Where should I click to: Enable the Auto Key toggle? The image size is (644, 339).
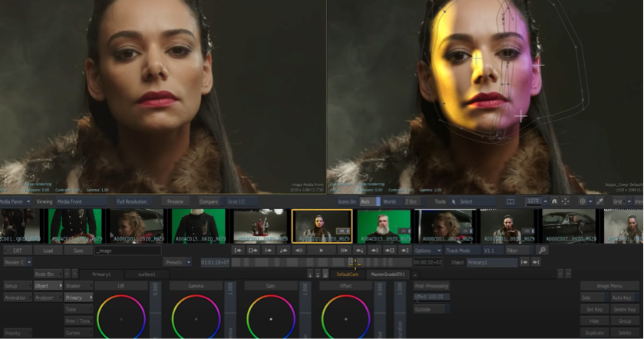click(622, 297)
